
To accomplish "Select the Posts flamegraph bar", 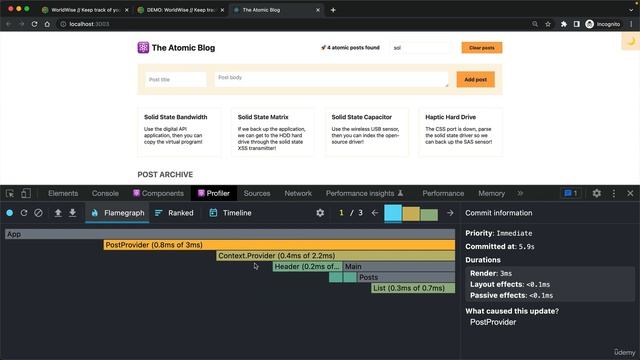I will click(406, 277).
